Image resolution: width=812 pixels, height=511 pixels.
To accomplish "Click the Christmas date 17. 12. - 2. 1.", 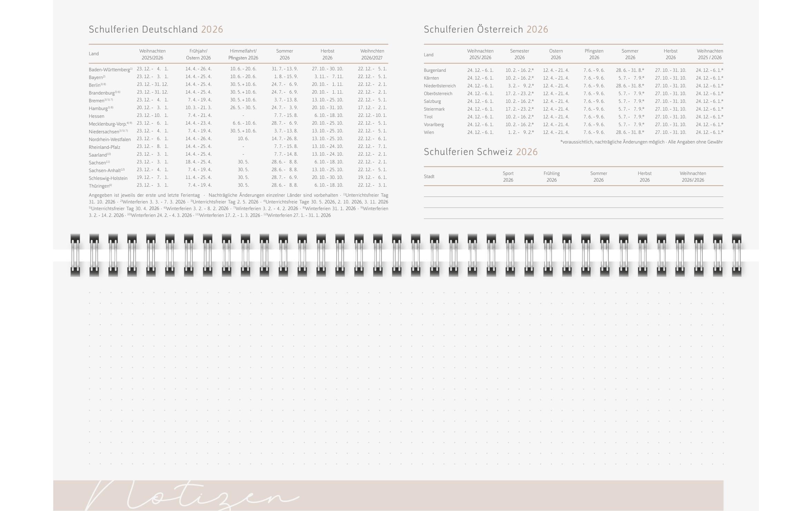I will point(372,108).
